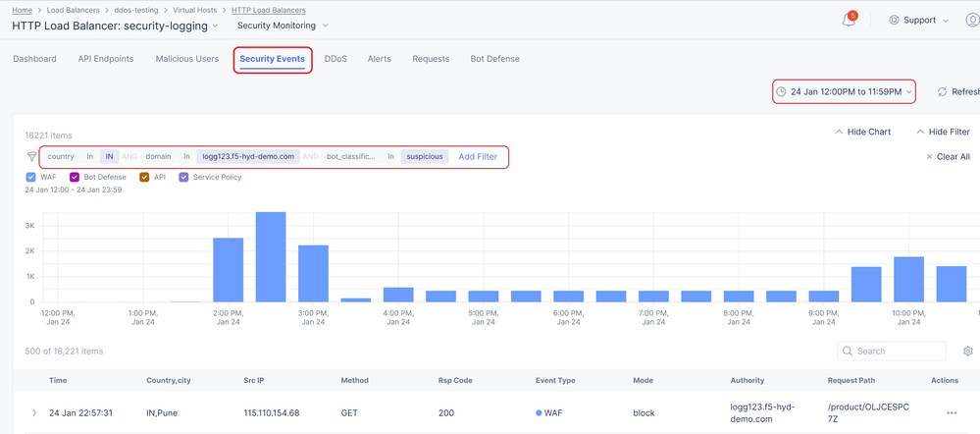Viewport: 980px width, 434px height.
Task: Open the notifications bell icon
Action: 849,21
